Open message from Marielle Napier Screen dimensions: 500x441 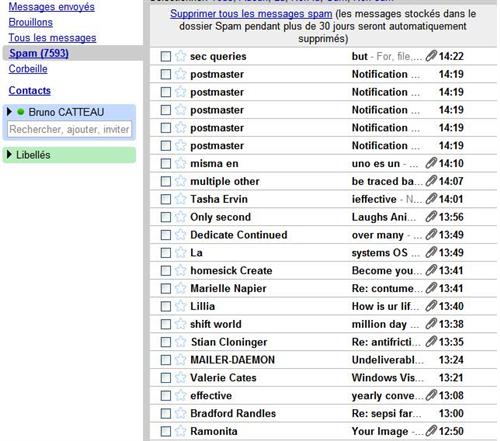pos(323,288)
